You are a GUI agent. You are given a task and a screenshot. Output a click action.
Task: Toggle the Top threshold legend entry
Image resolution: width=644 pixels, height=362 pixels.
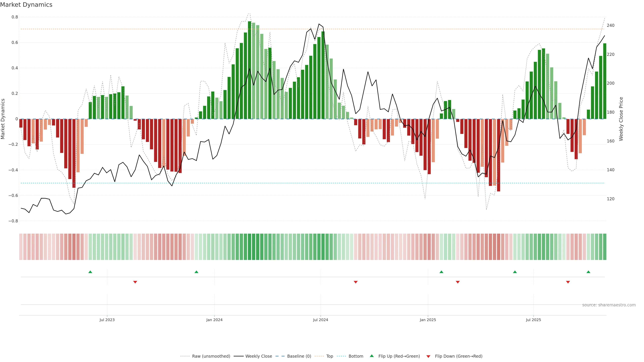tap(330, 356)
